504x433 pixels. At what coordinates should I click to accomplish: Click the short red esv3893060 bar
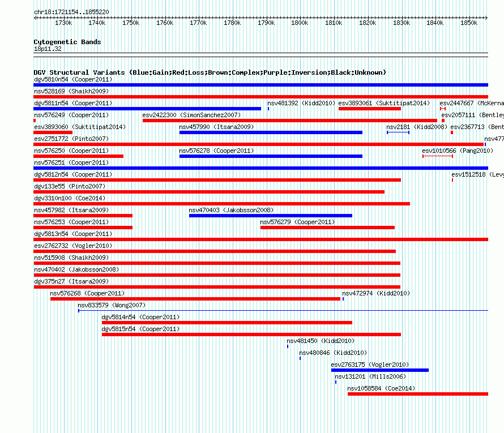pyautogui.click(x=53, y=132)
